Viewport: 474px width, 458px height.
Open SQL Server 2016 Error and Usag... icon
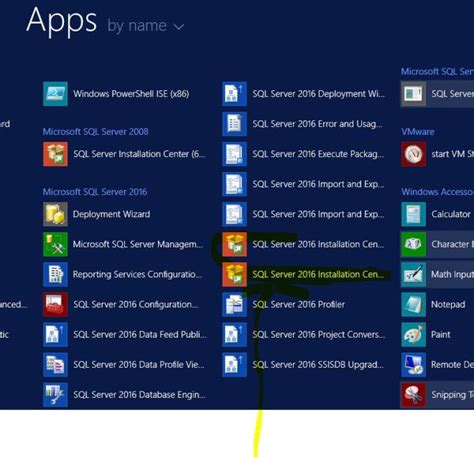point(235,124)
